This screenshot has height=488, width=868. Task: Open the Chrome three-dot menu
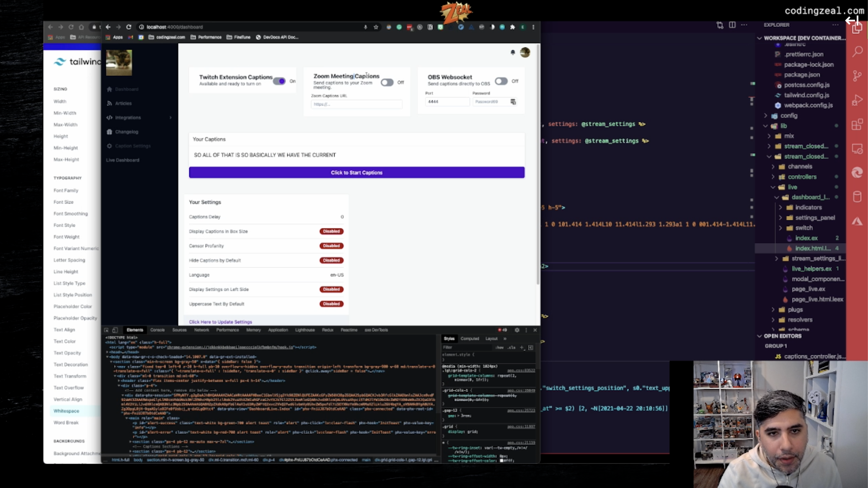tap(533, 27)
